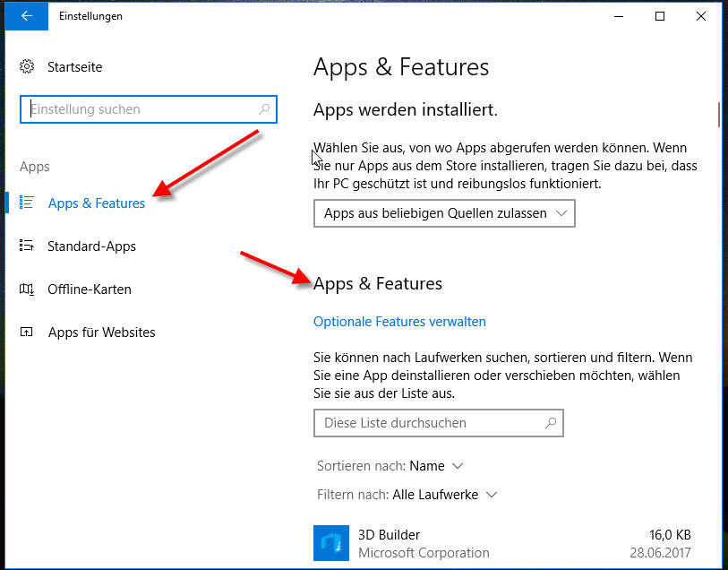Minimize the Einstellungen window
728x570 pixels.
pyautogui.click(x=619, y=16)
